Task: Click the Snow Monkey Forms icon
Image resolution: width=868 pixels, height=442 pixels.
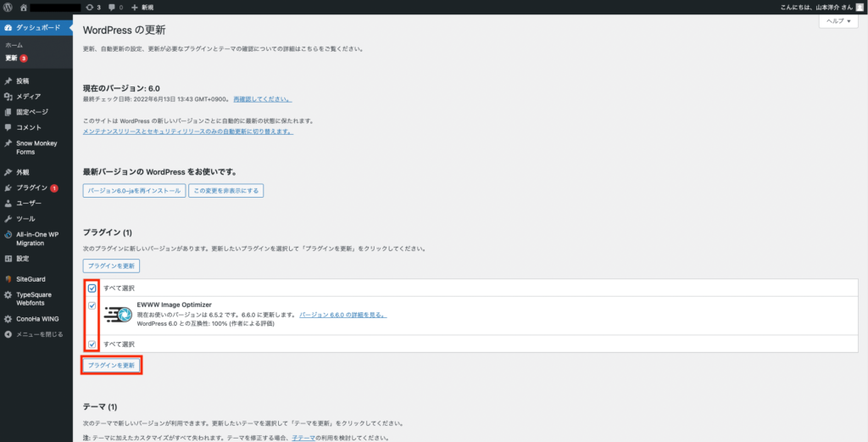Action: pyautogui.click(x=8, y=143)
